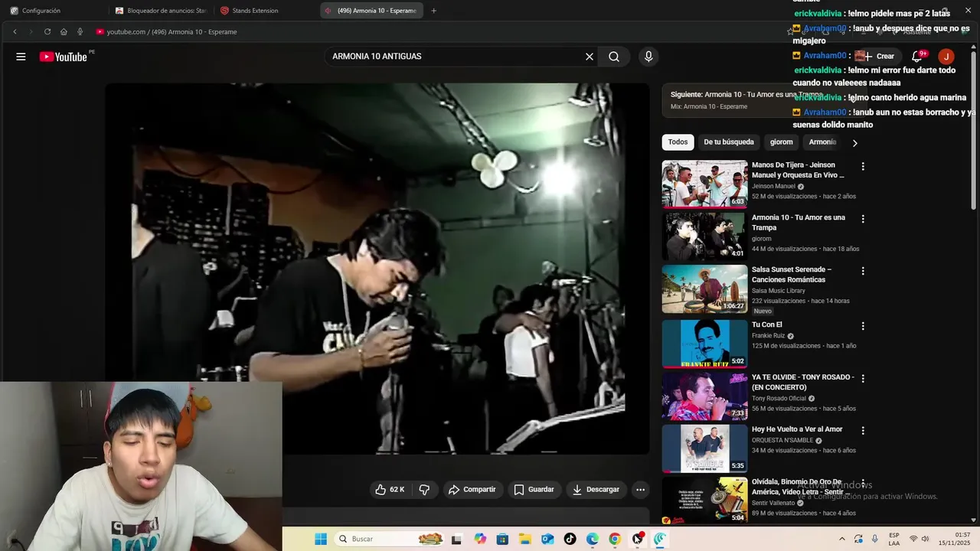Like the video with thumbs up
980x551 pixels.
click(x=390, y=490)
